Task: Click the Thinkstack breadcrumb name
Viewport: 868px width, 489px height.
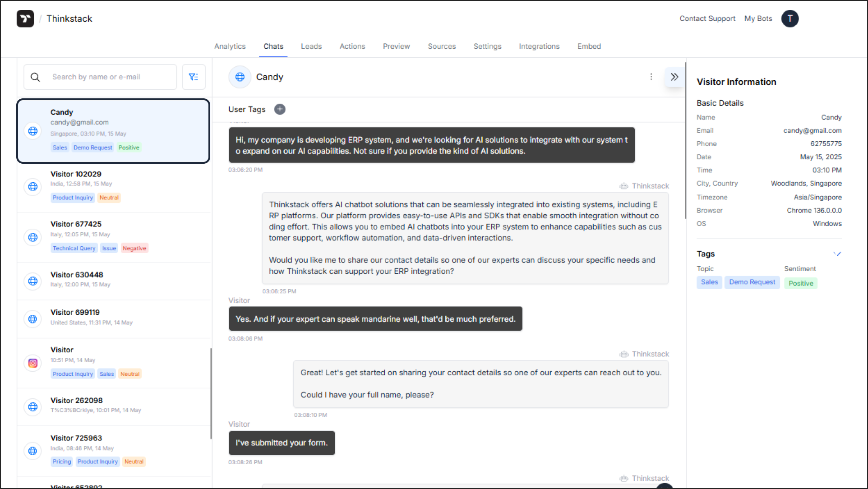Action: pyautogui.click(x=69, y=18)
